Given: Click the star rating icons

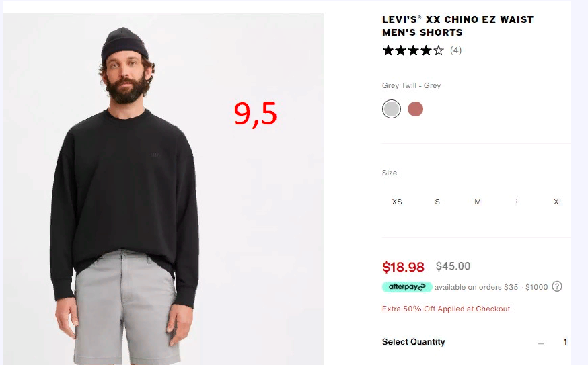Looking at the screenshot, I should [x=413, y=50].
